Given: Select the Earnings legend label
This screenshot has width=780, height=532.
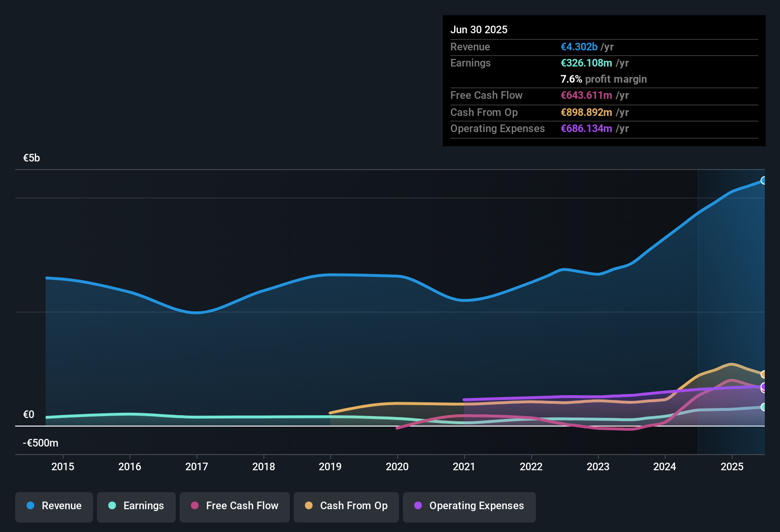Looking at the screenshot, I should click(143, 506).
